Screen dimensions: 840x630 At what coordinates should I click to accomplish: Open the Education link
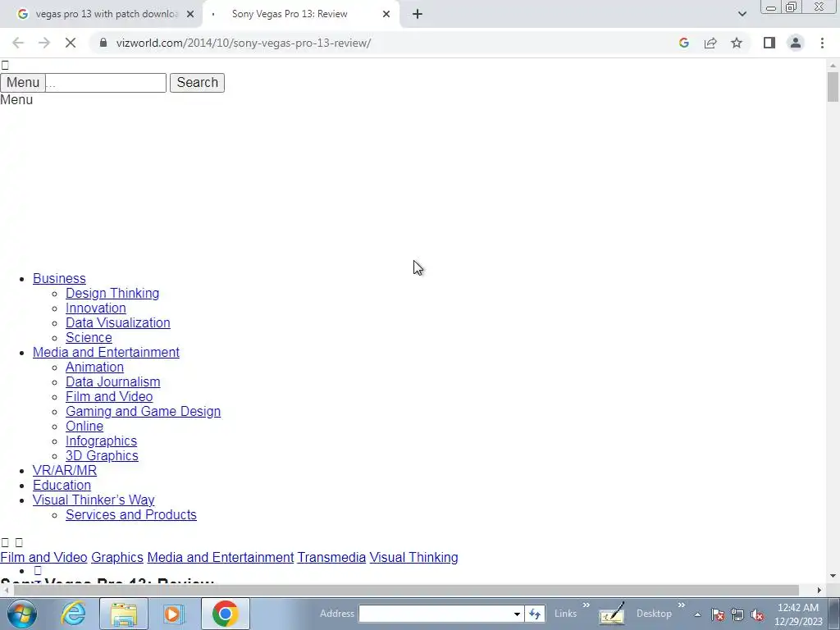[62, 485]
